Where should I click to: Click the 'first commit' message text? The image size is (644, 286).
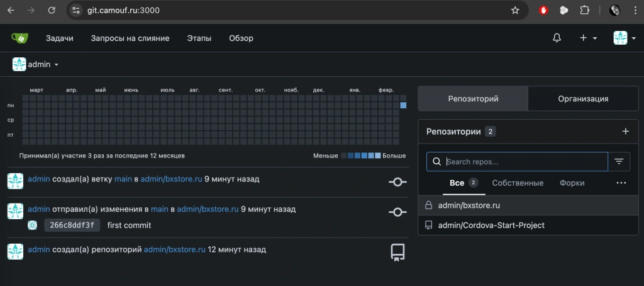coord(129,225)
